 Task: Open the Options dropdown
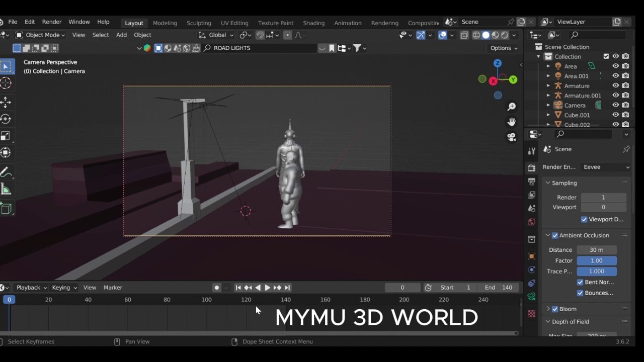(504, 48)
